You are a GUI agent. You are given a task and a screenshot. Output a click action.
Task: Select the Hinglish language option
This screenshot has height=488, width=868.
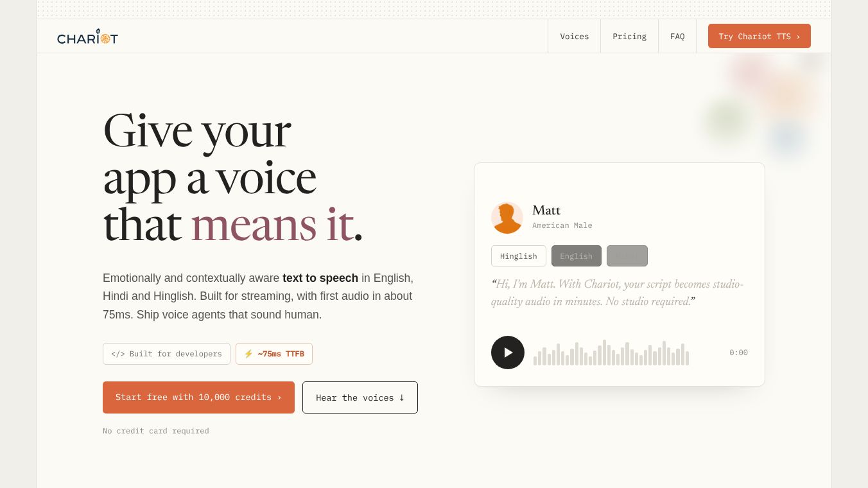point(519,256)
